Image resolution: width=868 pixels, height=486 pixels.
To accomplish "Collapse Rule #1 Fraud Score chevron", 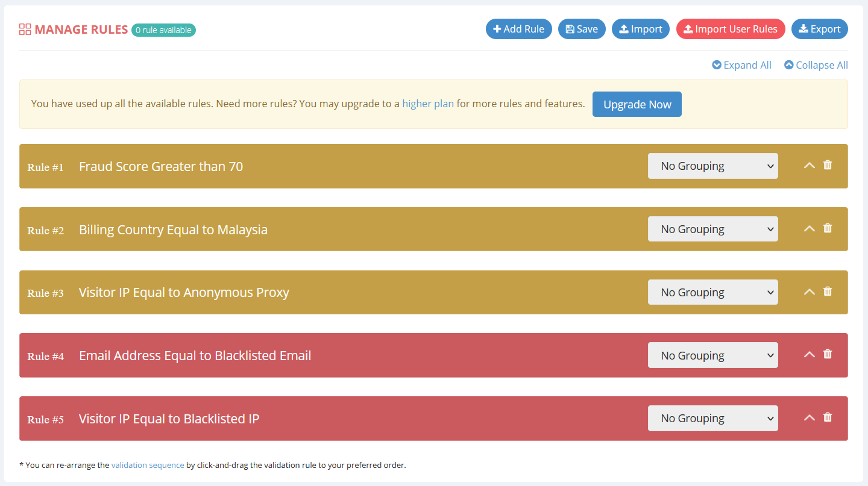I will [810, 166].
